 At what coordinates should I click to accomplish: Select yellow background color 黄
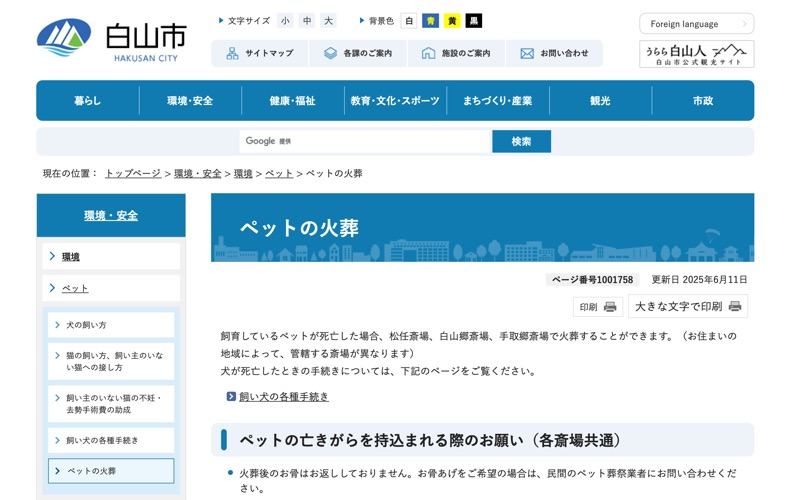(x=452, y=21)
